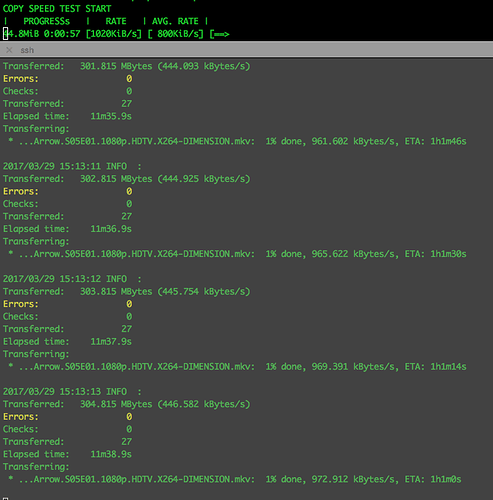Click the 1020KiB/s rate value
The width and height of the screenshot is (493, 500).
coord(114,34)
